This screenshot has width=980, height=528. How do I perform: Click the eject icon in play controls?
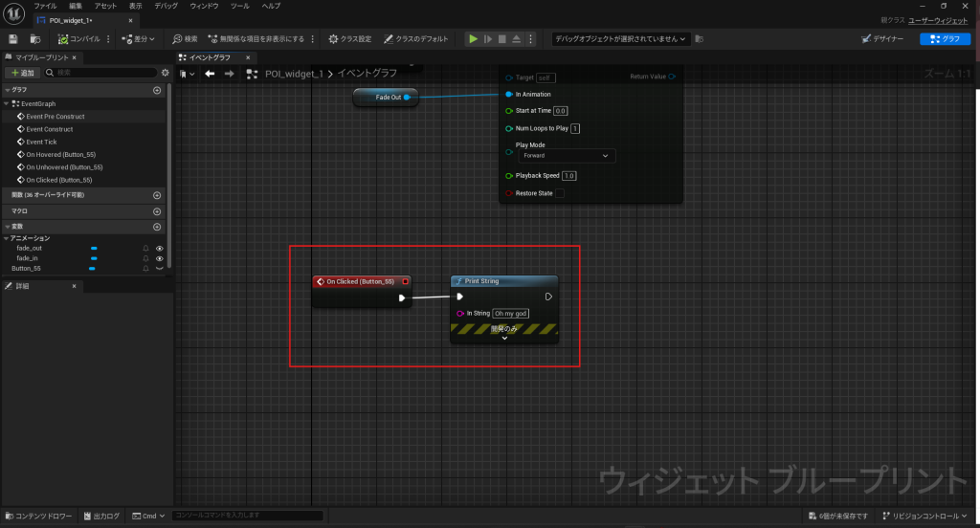pos(517,39)
